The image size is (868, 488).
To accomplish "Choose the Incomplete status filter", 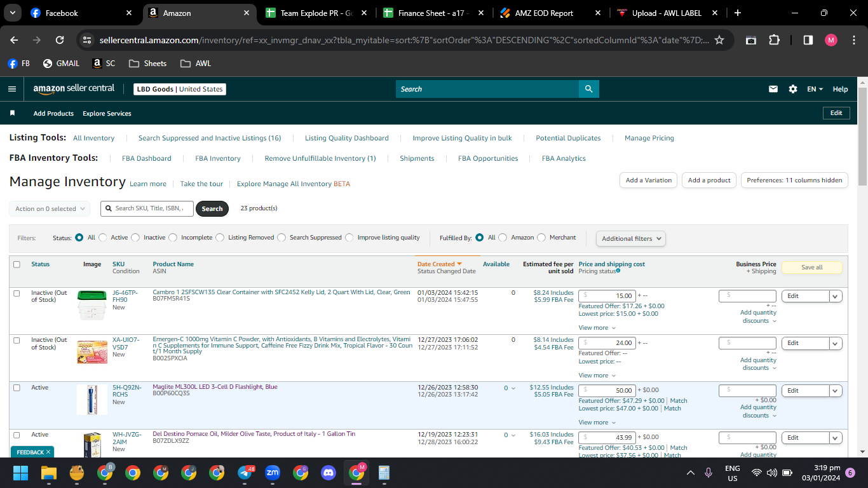I will [x=173, y=238].
